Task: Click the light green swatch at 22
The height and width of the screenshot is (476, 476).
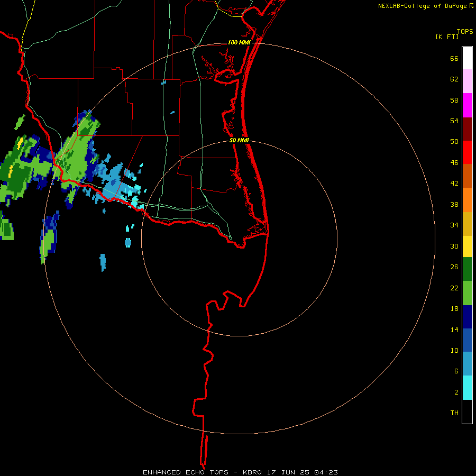Action: click(x=467, y=293)
